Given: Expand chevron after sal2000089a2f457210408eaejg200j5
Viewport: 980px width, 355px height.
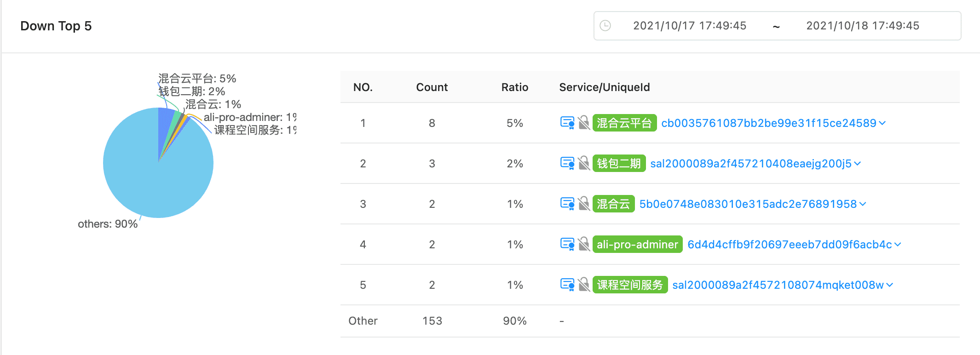Looking at the screenshot, I should pyautogui.click(x=857, y=164).
